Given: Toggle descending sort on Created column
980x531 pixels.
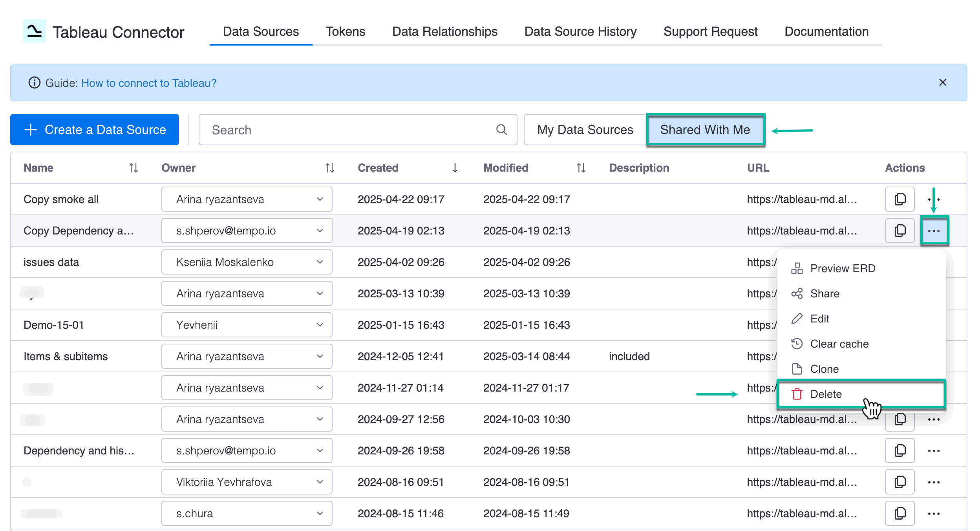Looking at the screenshot, I should (x=455, y=168).
